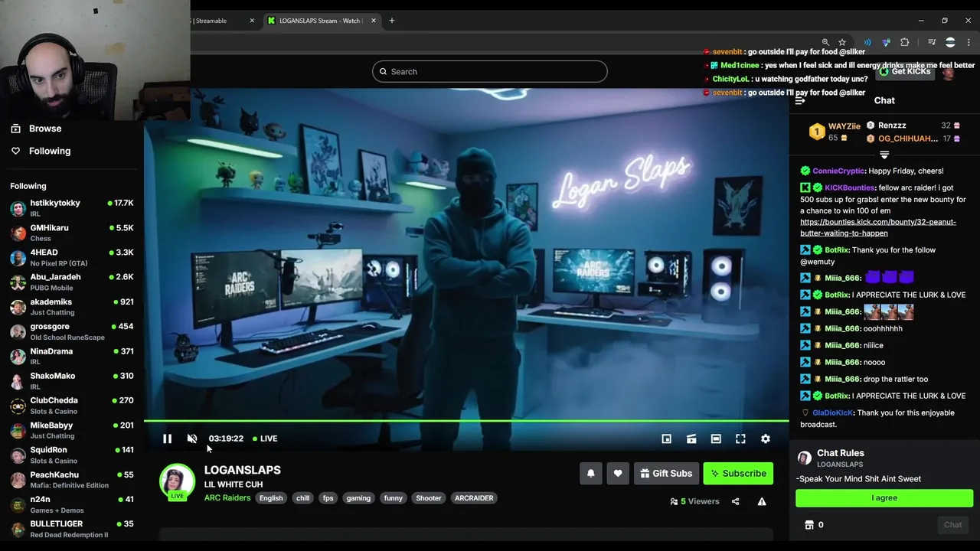Unmute the stream with the speaker icon
Viewport: 980px width, 551px height.
click(x=192, y=439)
